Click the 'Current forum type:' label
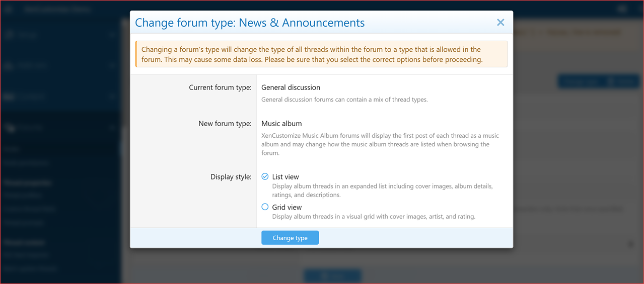Viewport: 644px width, 284px height. (220, 87)
